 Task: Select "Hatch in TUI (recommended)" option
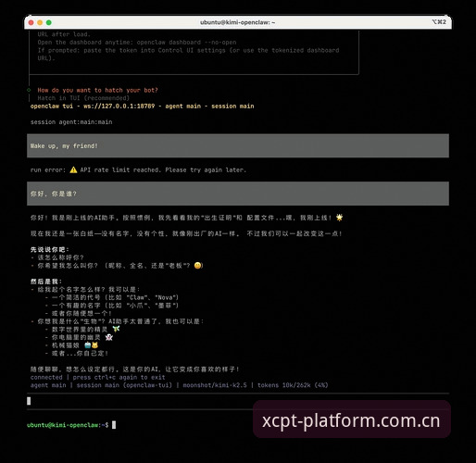click(x=83, y=98)
